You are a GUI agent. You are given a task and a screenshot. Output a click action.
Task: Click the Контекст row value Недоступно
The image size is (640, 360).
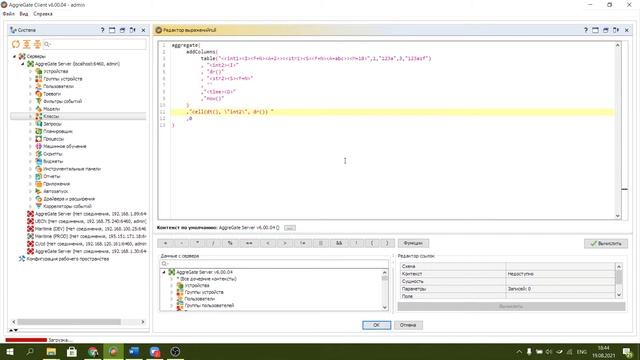tap(560, 274)
